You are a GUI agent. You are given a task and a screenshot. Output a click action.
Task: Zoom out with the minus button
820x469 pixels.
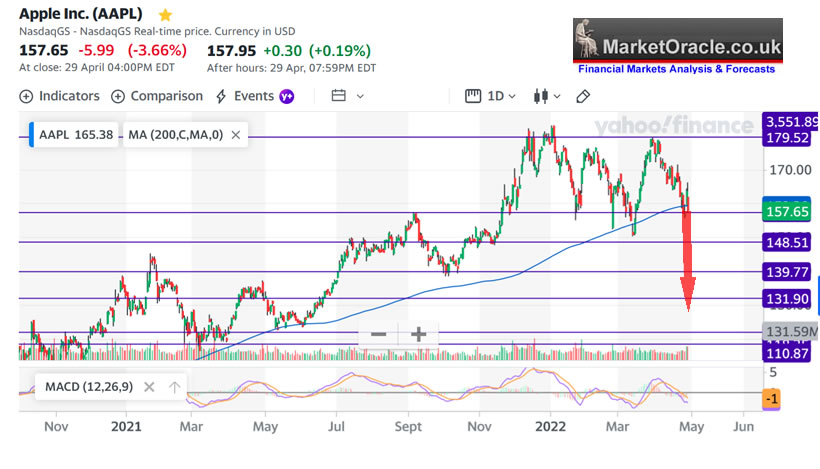click(379, 334)
